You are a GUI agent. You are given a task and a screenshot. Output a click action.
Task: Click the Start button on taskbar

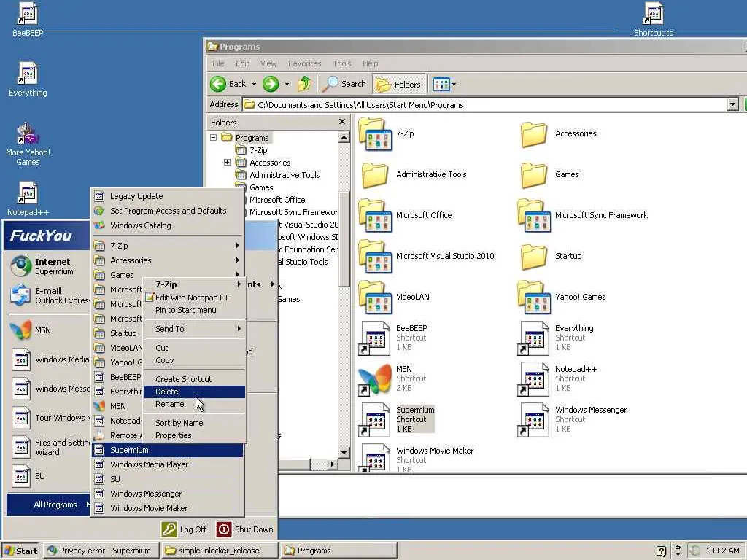(20, 551)
